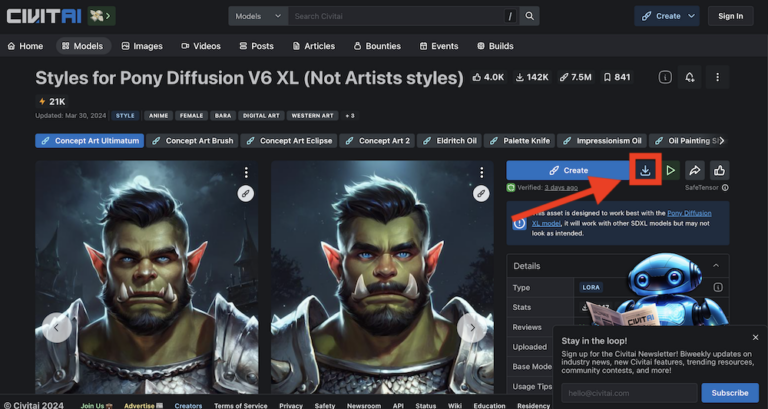This screenshot has height=409, width=768.
Task: Click the download model icon button
Action: (645, 171)
